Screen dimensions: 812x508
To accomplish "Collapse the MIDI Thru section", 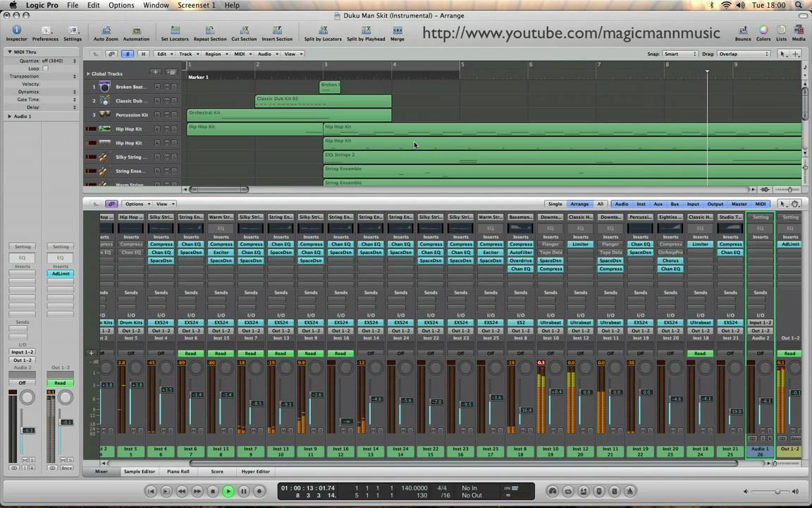I will point(9,52).
